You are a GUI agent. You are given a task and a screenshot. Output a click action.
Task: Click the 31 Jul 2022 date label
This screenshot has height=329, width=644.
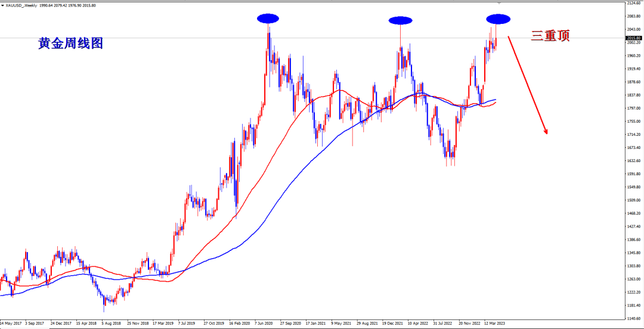tap(442, 324)
